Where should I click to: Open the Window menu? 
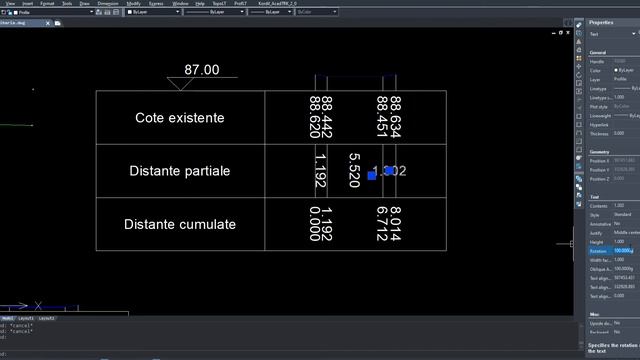pyautogui.click(x=180, y=3)
